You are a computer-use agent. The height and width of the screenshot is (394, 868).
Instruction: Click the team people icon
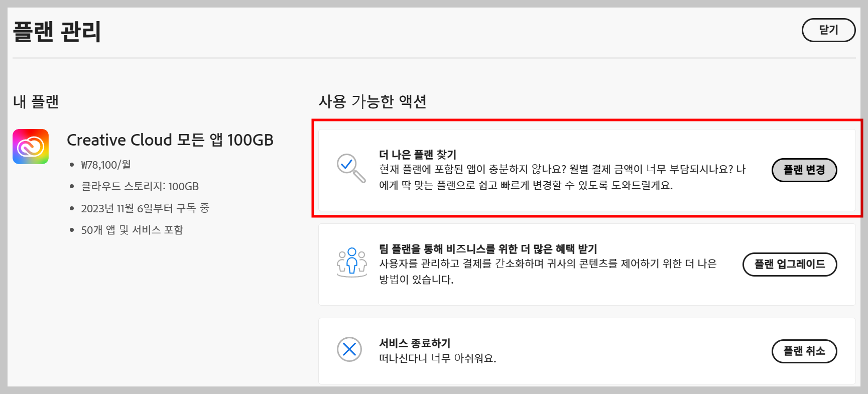point(351,262)
